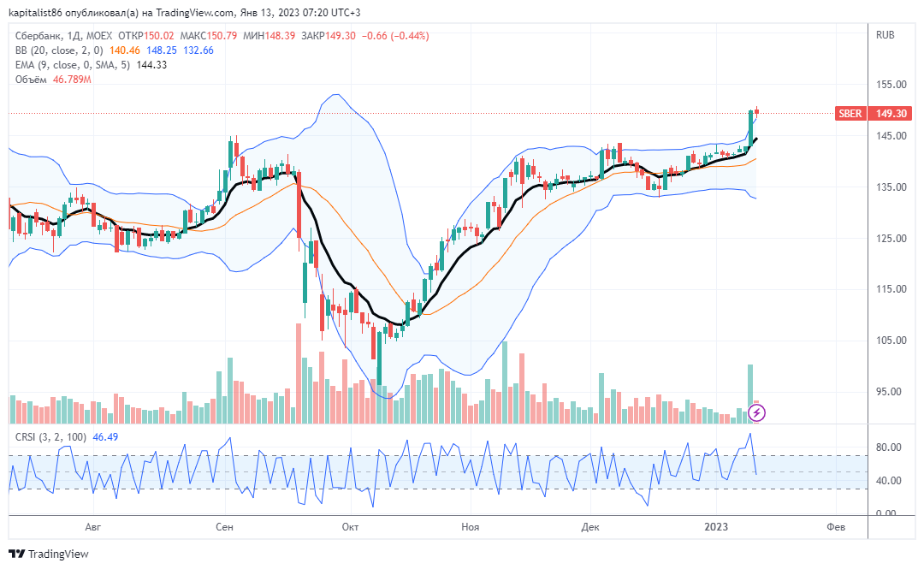
Task: Click the 135.00 price axis label
Action: tap(891, 187)
